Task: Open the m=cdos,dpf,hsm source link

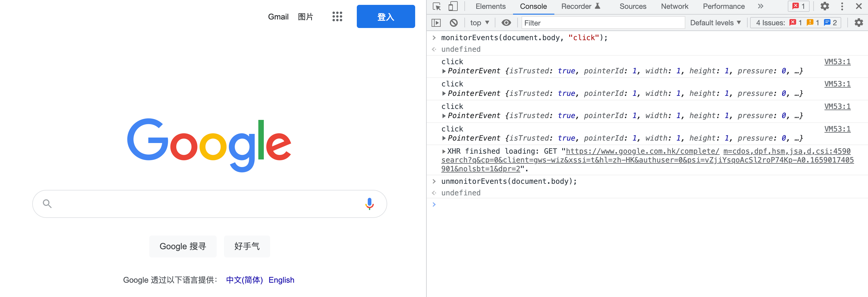Action: [x=787, y=152]
